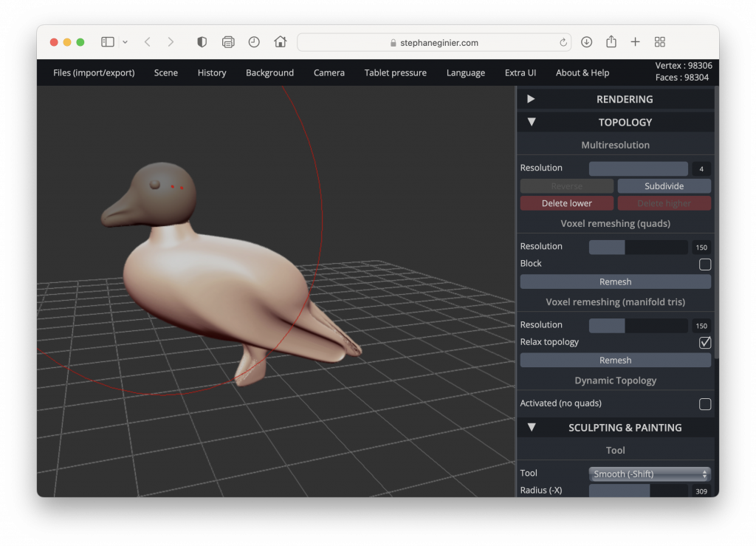This screenshot has width=756, height=546.
Task: Open the Background menu
Action: tap(269, 73)
